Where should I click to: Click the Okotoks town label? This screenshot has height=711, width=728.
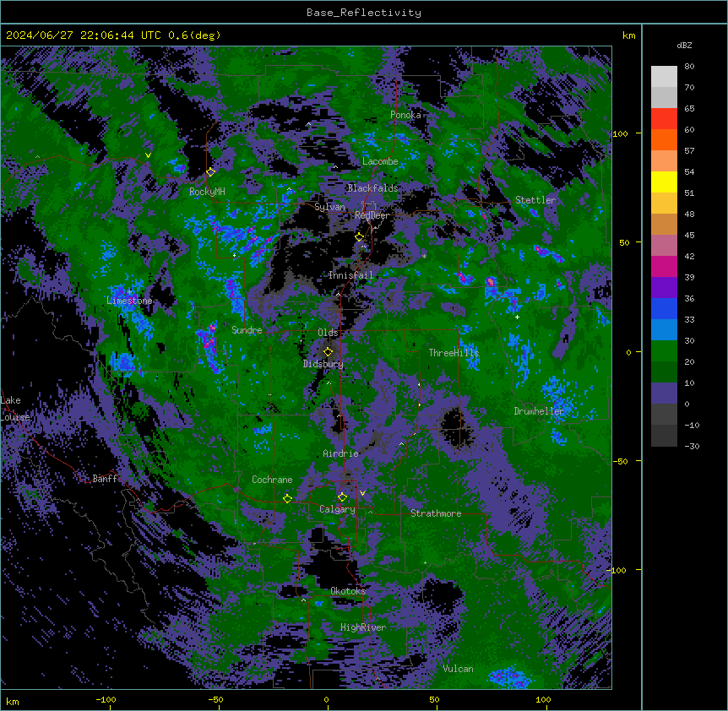point(348,591)
